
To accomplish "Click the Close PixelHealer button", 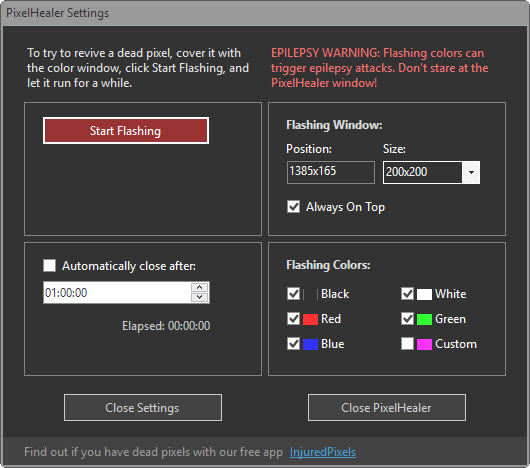I will [387, 408].
